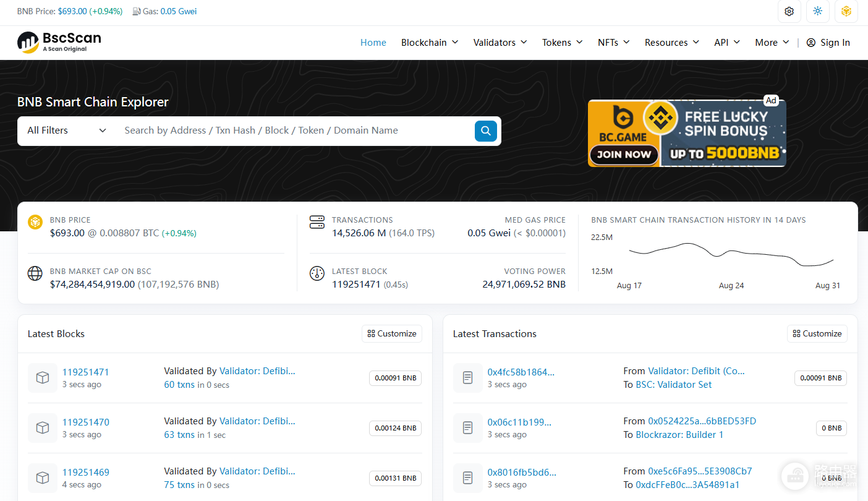Click the block icon for 119251471

point(43,378)
